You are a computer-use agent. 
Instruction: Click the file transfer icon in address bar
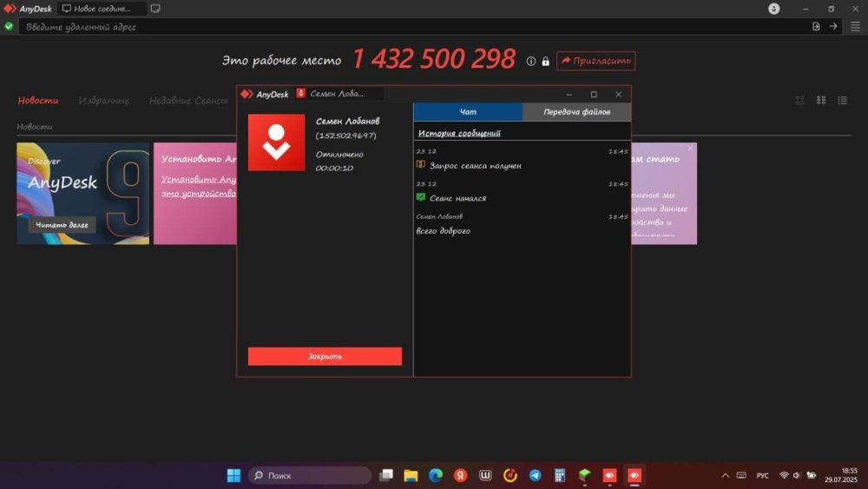coord(816,26)
